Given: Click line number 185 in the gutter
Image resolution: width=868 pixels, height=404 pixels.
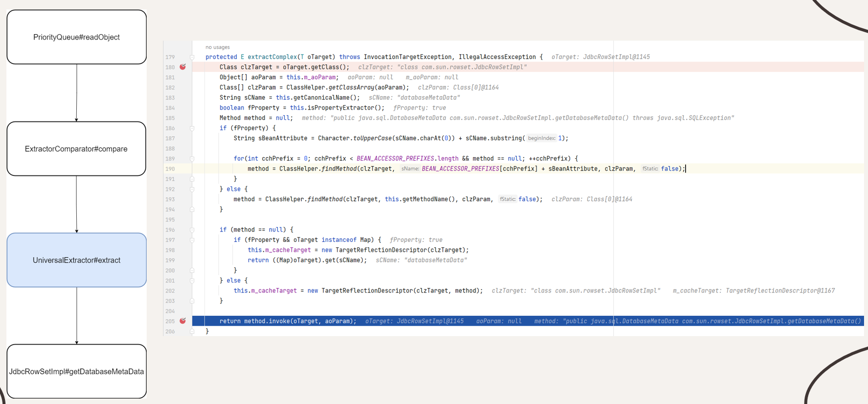Looking at the screenshot, I should 170,118.
